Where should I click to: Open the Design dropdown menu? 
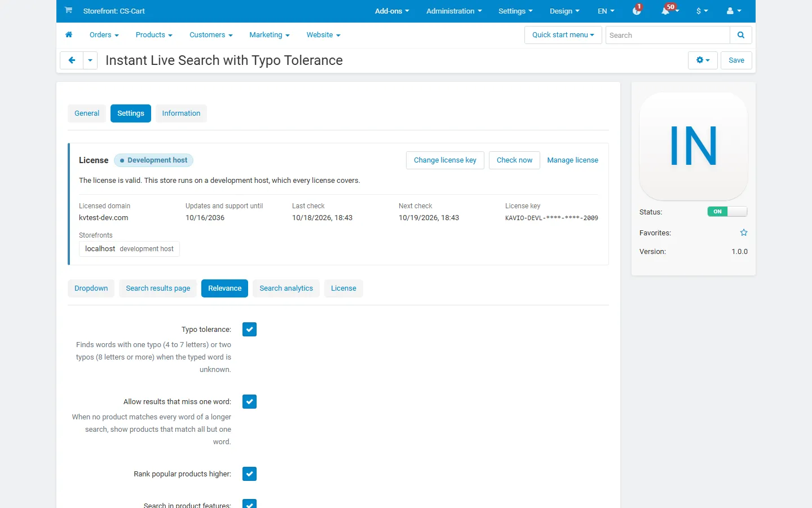[564, 11]
